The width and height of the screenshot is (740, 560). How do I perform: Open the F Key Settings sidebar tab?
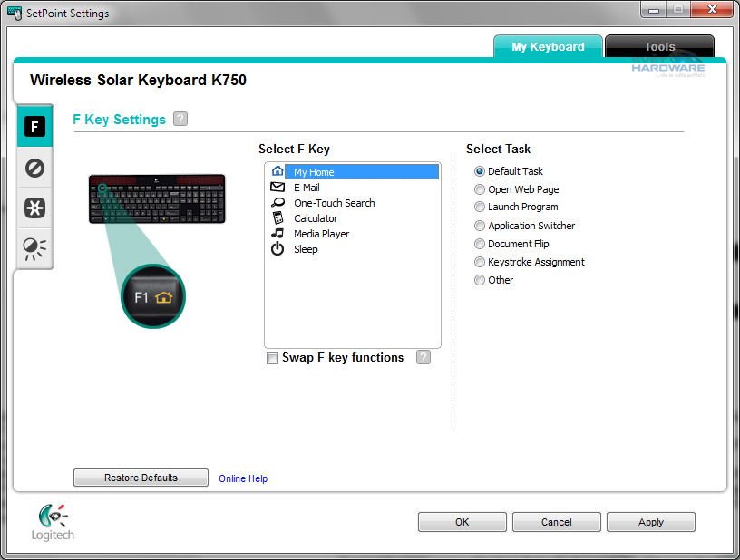click(x=34, y=127)
